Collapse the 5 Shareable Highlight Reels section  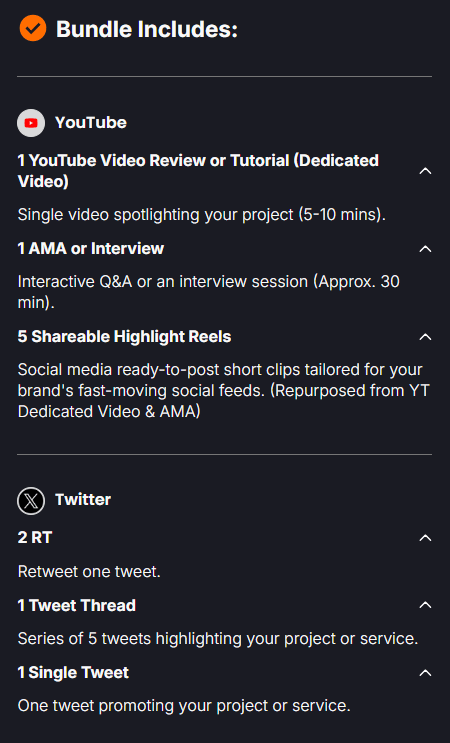425,337
